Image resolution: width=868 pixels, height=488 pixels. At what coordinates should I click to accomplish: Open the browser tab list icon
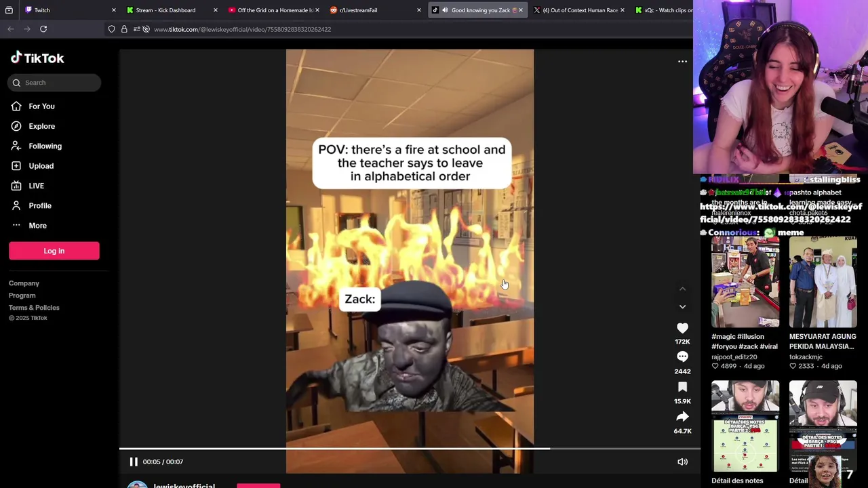pyautogui.click(x=9, y=10)
